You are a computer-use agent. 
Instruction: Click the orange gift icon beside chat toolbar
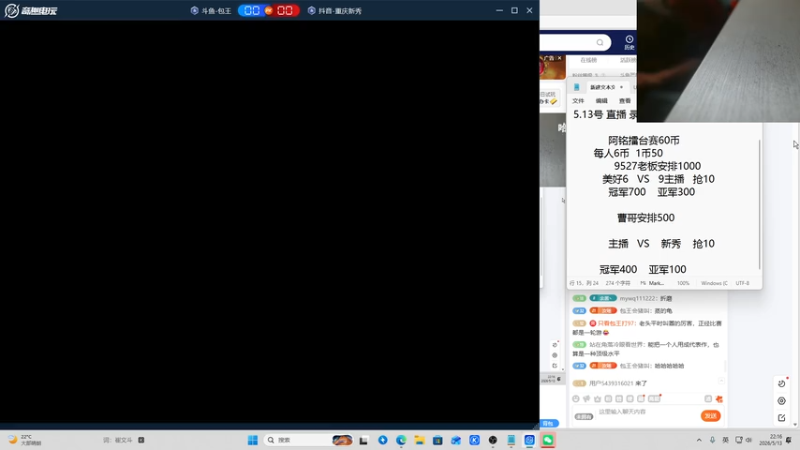pyautogui.click(x=719, y=399)
